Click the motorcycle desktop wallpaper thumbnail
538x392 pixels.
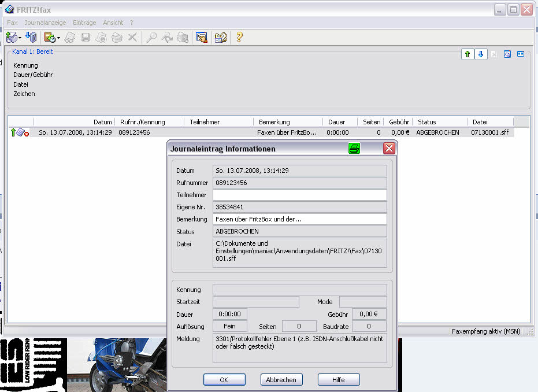coord(117,365)
